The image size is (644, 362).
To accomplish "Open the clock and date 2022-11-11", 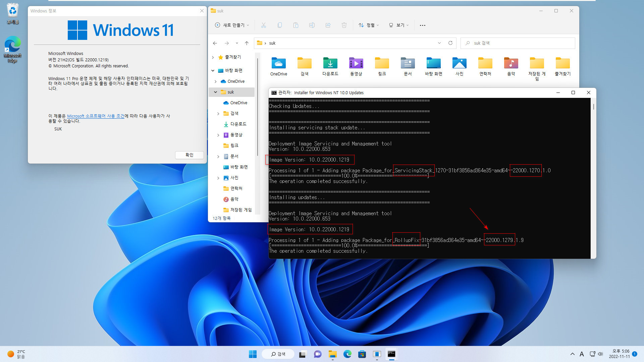I will tap(620, 354).
